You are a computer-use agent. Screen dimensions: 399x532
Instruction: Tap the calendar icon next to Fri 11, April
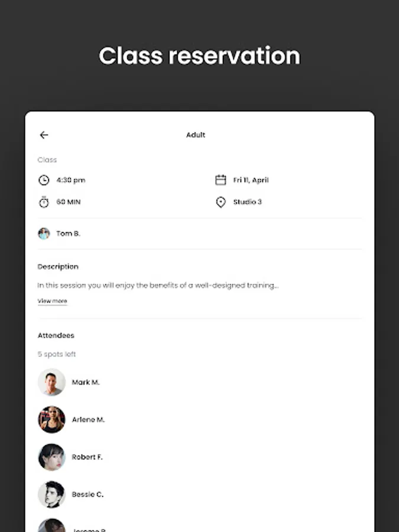coord(220,180)
